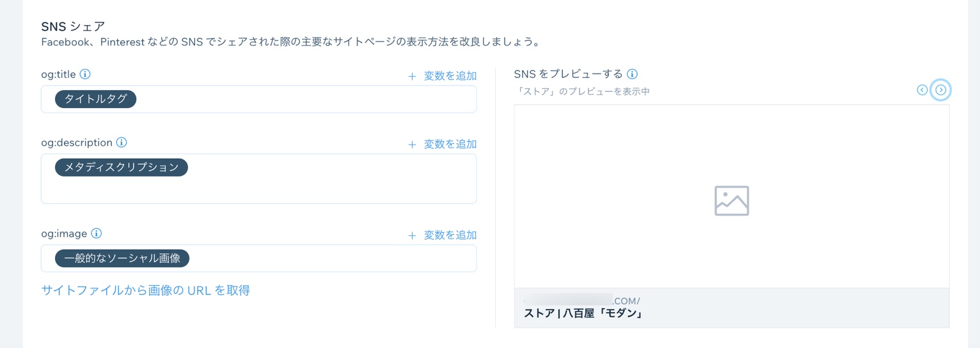Show the previous preview page arrow

(922, 90)
